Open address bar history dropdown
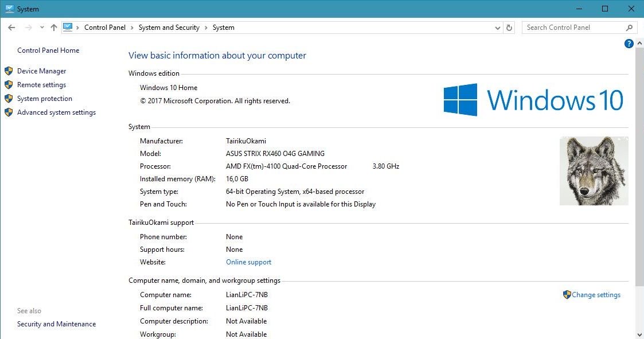The width and height of the screenshot is (644, 339). [497, 28]
